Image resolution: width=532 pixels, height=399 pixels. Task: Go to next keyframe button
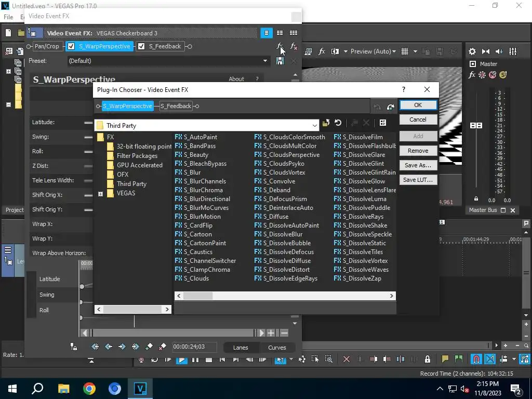pos(122,347)
